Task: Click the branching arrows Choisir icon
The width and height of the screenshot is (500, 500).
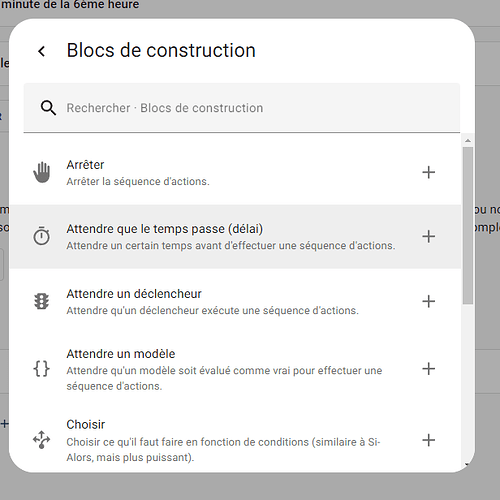Action: (x=42, y=440)
